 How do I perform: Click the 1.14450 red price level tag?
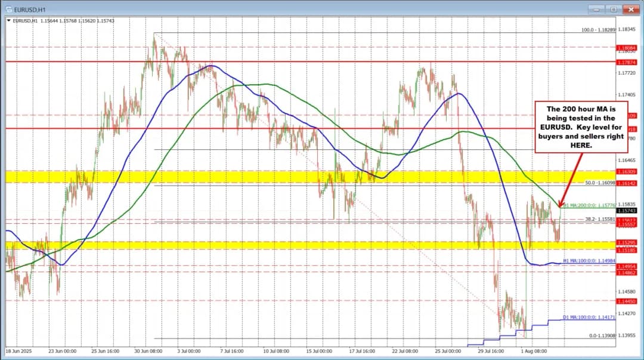click(x=628, y=301)
